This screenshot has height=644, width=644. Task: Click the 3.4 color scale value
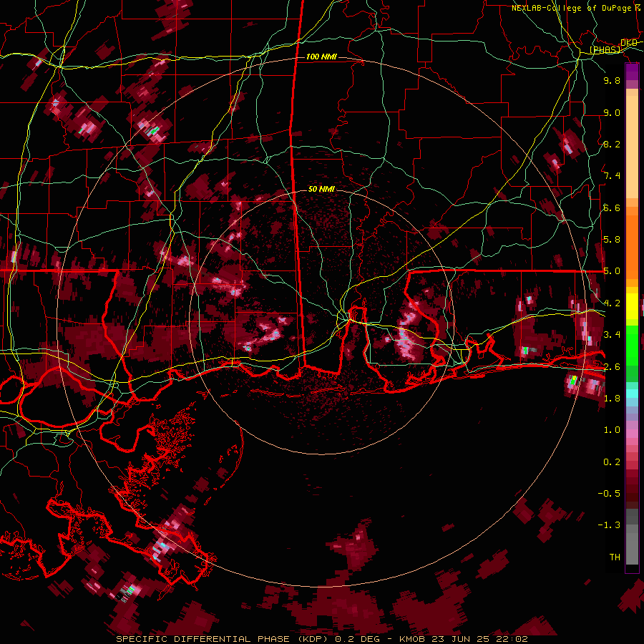point(612,335)
